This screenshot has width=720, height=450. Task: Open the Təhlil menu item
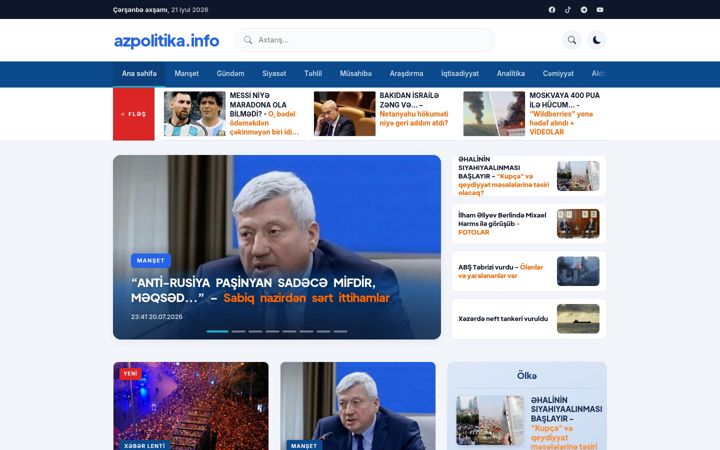point(313,73)
